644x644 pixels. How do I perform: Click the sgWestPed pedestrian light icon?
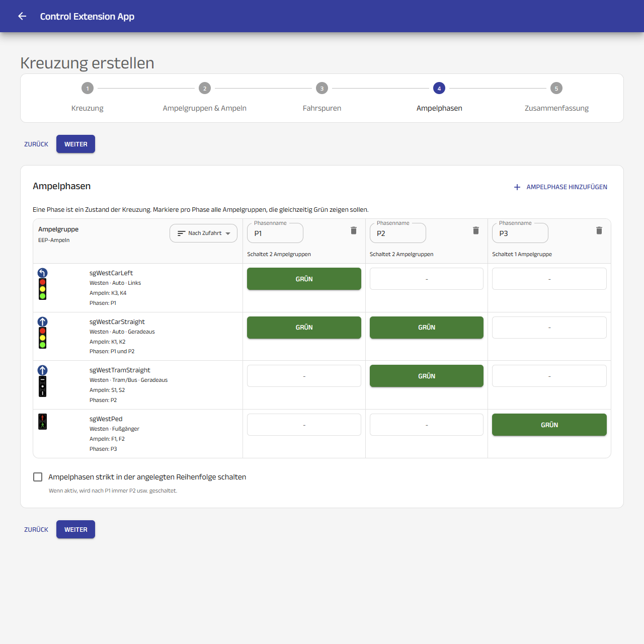(43, 422)
